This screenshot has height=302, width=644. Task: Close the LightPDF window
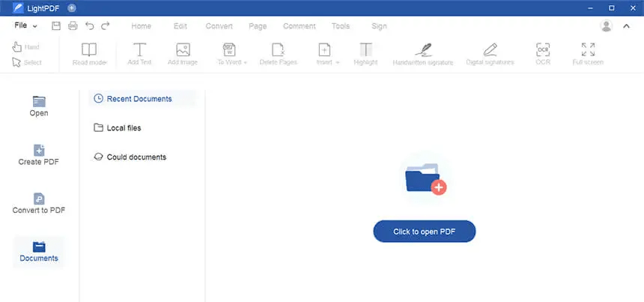[x=633, y=7]
